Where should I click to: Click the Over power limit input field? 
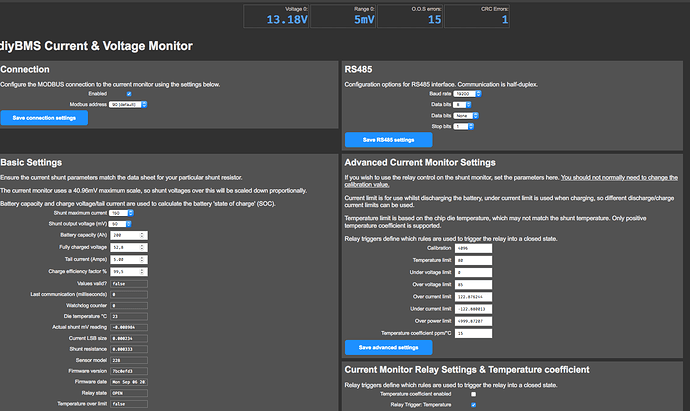[473, 321]
